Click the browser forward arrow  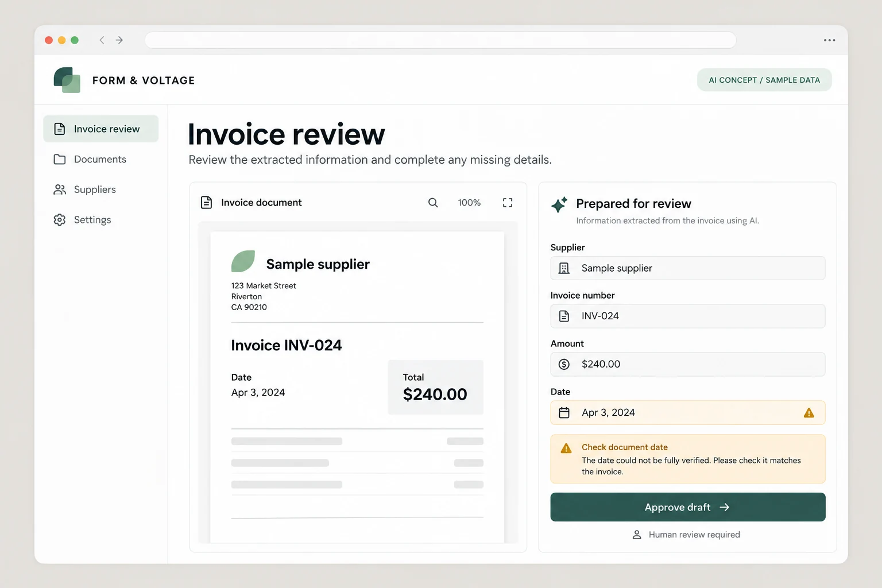[119, 40]
